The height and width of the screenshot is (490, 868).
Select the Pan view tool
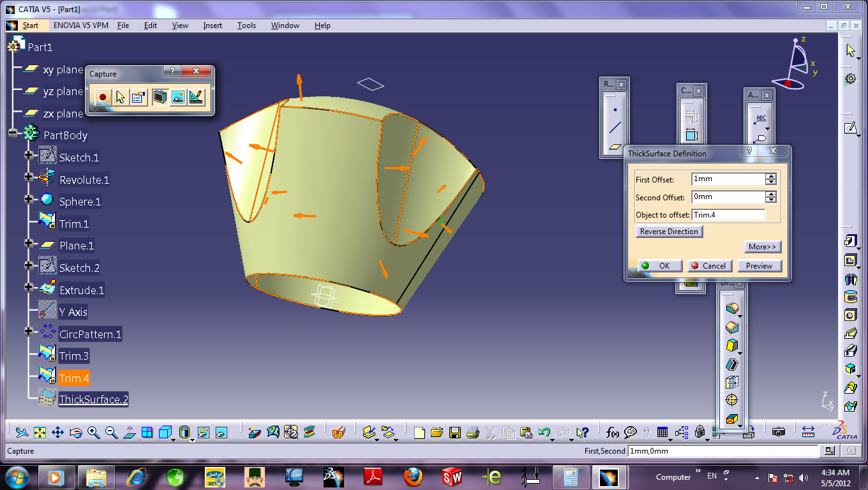click(x=57, y=433)
